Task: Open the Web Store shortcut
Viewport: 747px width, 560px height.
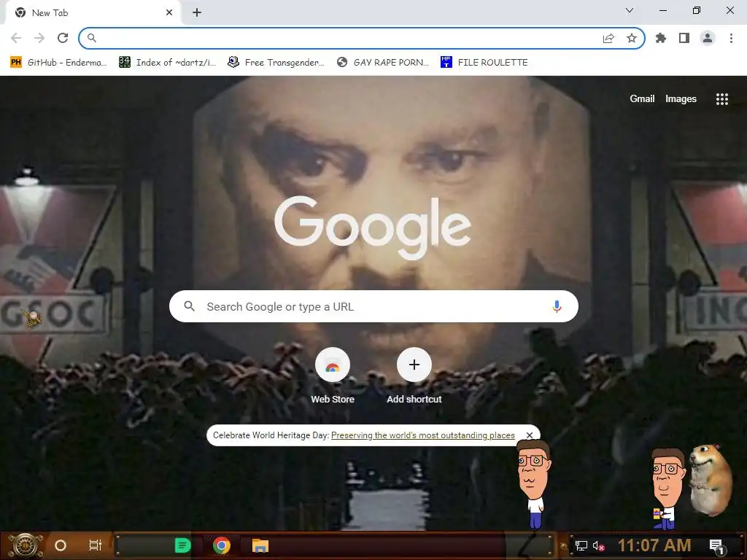Action: (333, 376)
